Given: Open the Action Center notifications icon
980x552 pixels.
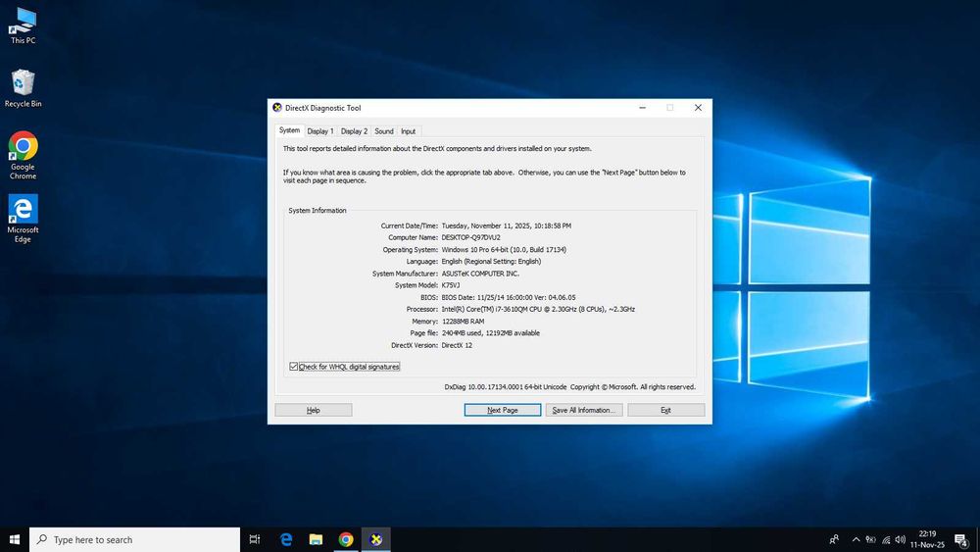Looking at the screenshot, I should point(961,539).
